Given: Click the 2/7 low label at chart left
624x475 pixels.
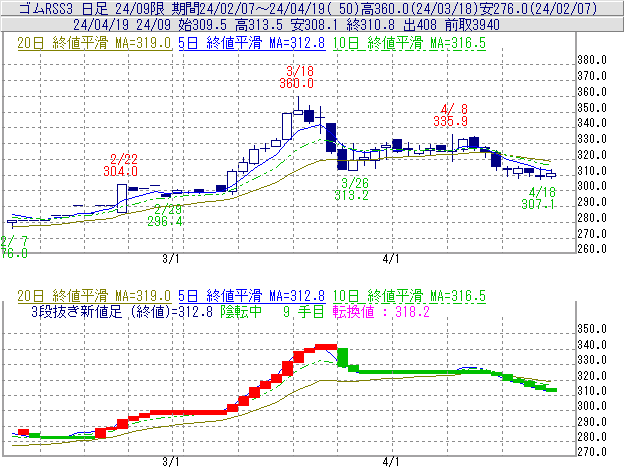Looking at the screenshot, I should coord(14,247).
